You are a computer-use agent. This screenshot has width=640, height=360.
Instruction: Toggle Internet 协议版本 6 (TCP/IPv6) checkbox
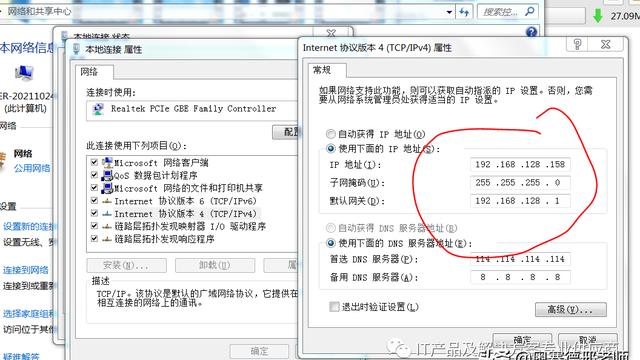pos(94,200)
